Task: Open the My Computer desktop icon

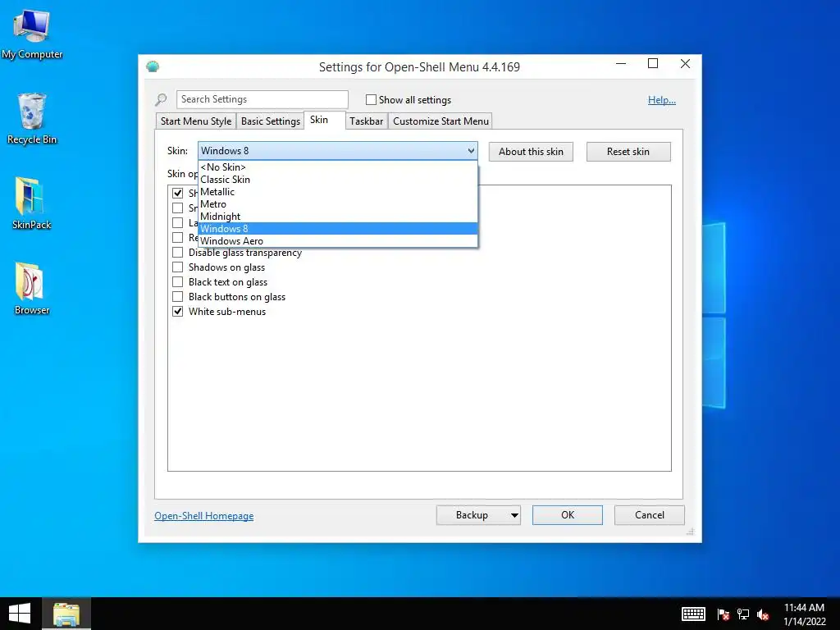Action: tap(32, 33)
